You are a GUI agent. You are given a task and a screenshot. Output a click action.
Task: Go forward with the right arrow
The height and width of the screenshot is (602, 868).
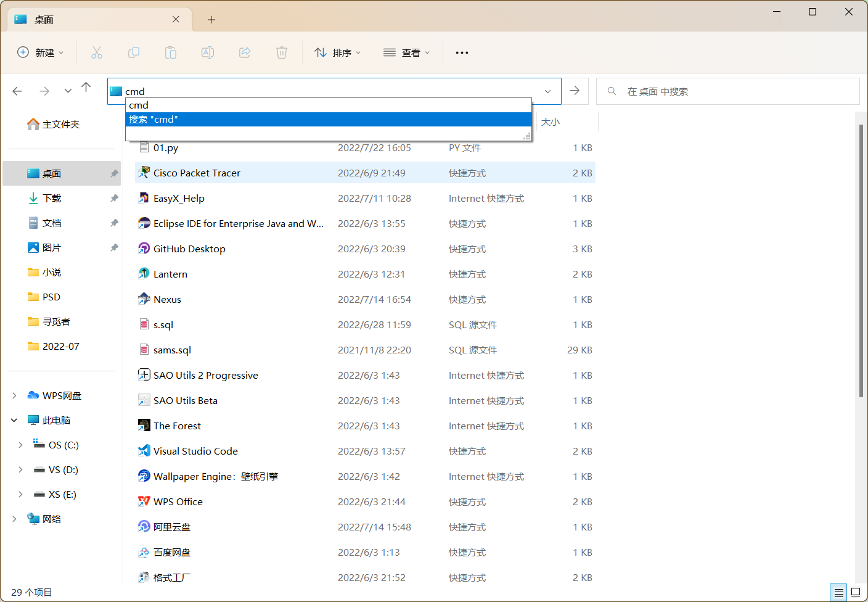[44, 91]
